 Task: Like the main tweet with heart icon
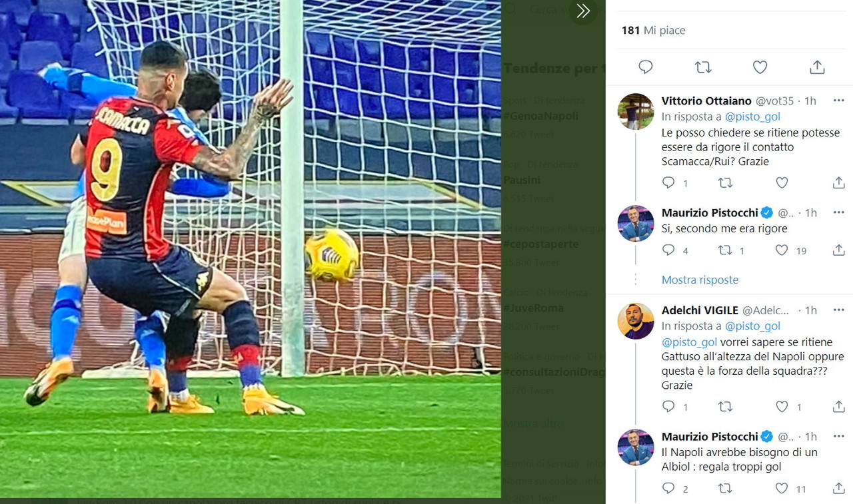[x=760, y=67]
